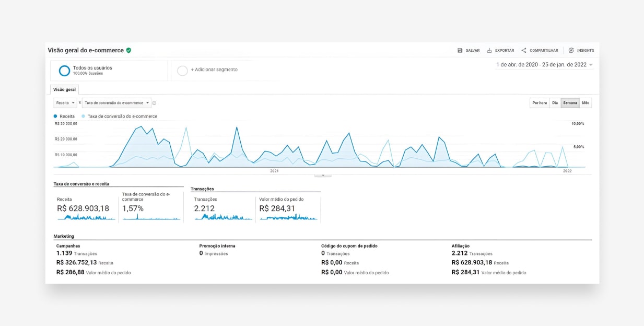Click the Receita scorecard sparkline
The height and width of the screenshot is (326, 644).
(86, 217)
